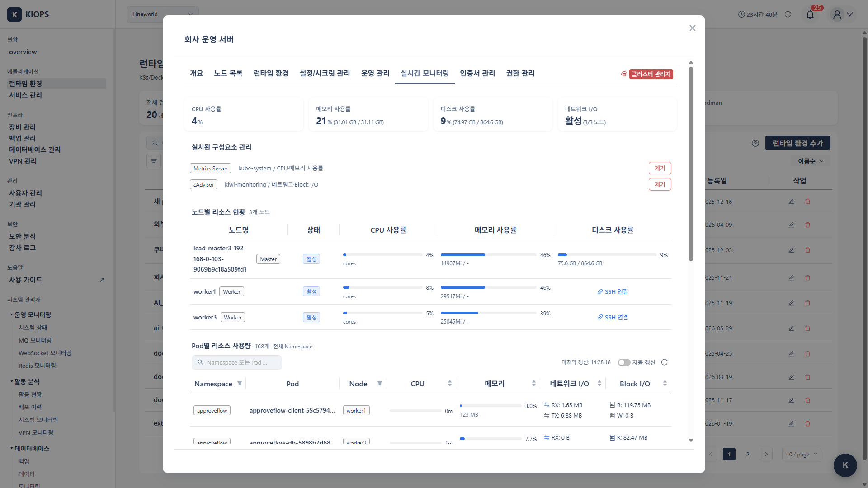
Task: Click the help question mark icon
Action: pos(755,143)
